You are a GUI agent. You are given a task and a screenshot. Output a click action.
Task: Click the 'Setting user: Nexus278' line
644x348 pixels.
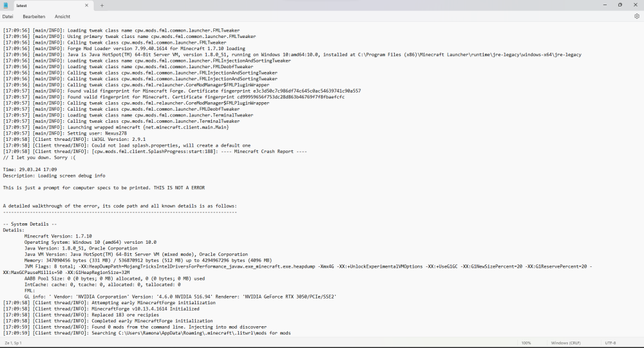(65, 133)
